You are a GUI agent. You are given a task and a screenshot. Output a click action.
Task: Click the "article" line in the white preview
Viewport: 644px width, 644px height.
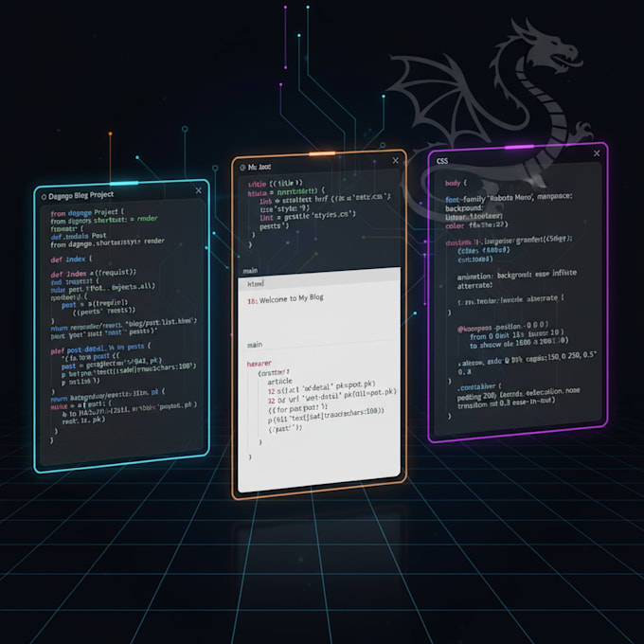tap(279, 382)
